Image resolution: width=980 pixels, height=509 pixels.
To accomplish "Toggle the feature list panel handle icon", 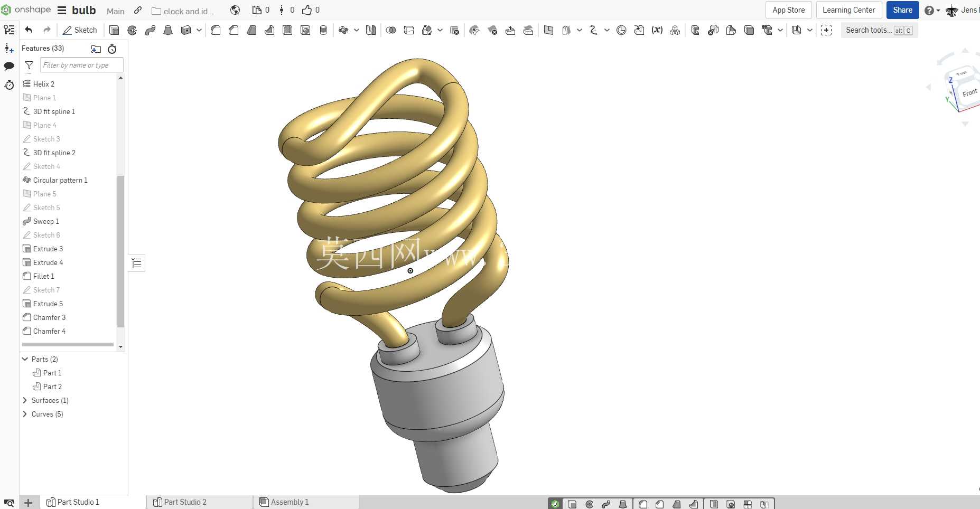I will [137, 263].
